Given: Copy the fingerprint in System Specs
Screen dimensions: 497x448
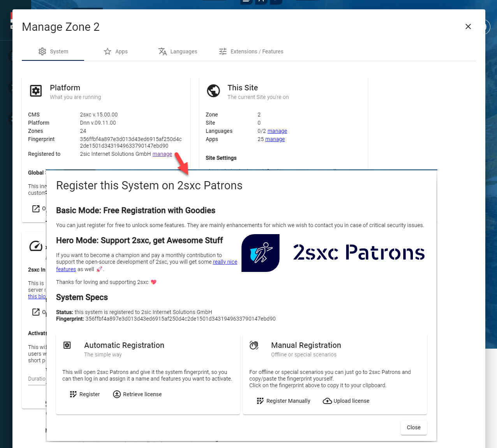Looking at the screenshot, I should pos(180,319).
